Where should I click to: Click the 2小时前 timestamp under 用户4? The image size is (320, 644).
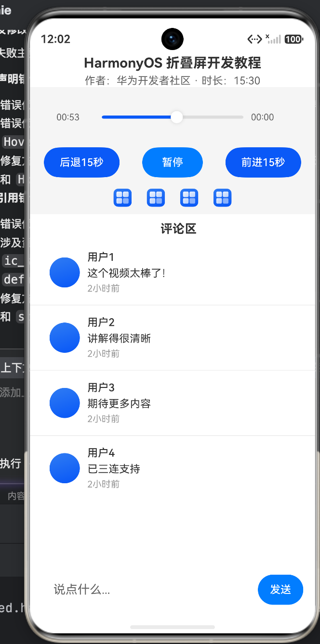104,484
